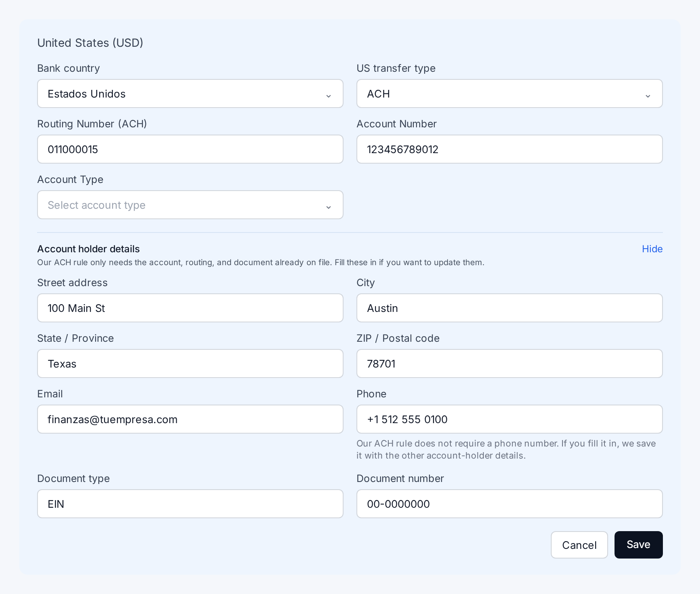Click the State / Province field

(x=190, y=363)
